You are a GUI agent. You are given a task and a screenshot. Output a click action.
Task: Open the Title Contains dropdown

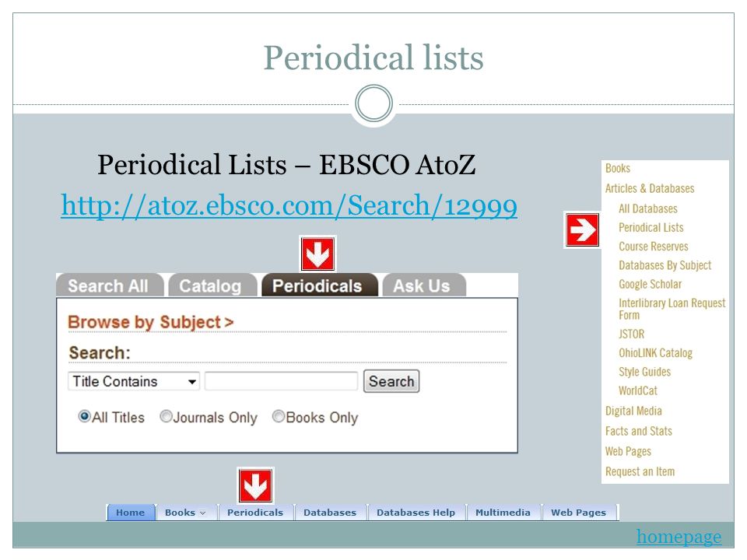point(134,381)
